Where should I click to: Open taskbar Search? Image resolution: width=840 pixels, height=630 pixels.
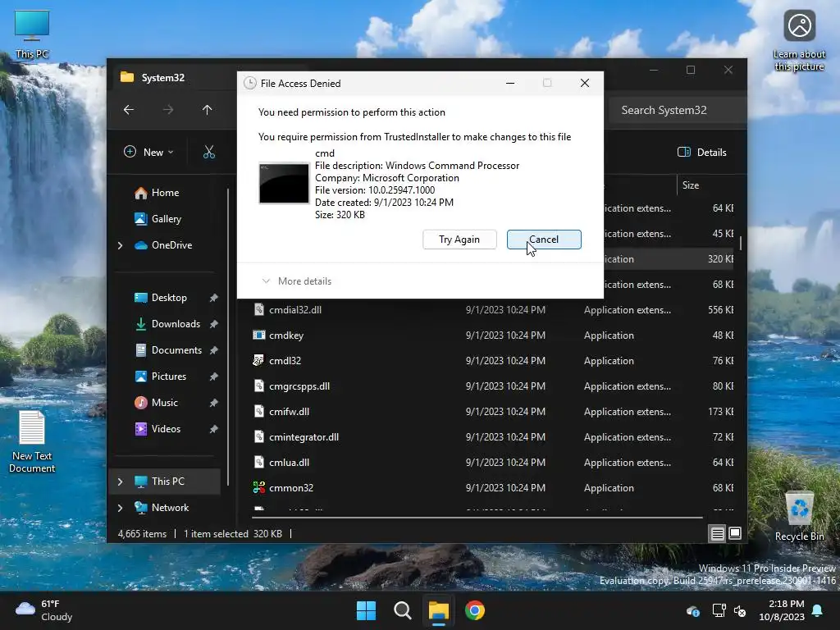[402, 610]
